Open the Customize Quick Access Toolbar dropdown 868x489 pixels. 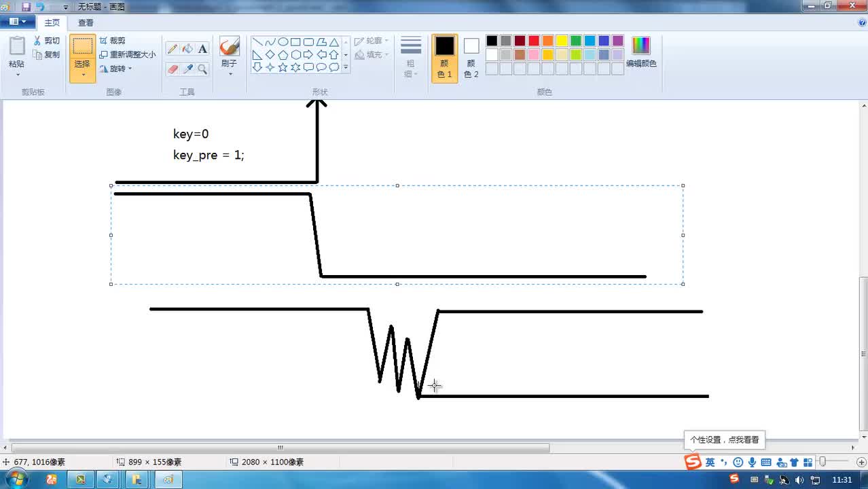[x=65, y=7]
